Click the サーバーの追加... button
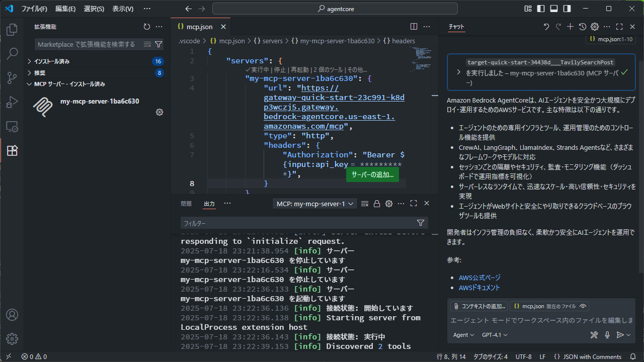The image size is (644, 362). [372, 175]
